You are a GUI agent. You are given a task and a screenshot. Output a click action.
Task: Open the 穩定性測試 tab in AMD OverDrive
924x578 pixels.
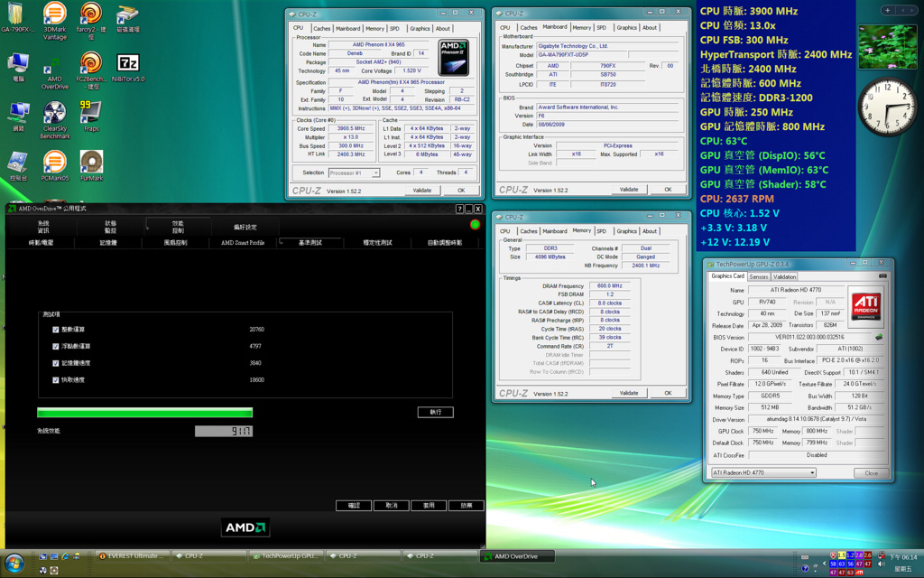click(377, 242)
